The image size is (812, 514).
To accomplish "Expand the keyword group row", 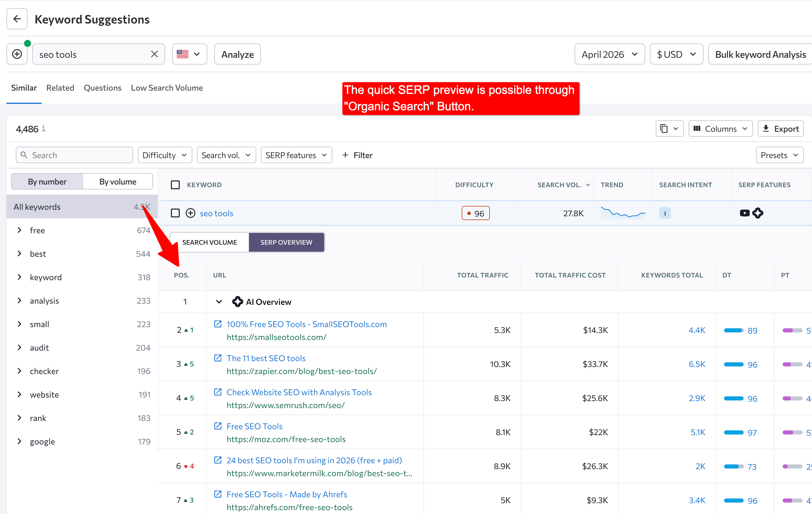I will (19, 277).
